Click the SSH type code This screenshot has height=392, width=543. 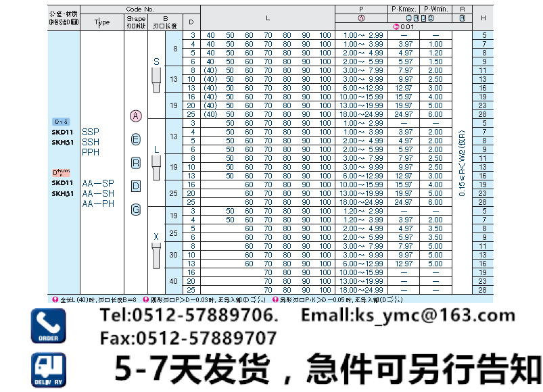pyautogui.click(x=91, y=142)
